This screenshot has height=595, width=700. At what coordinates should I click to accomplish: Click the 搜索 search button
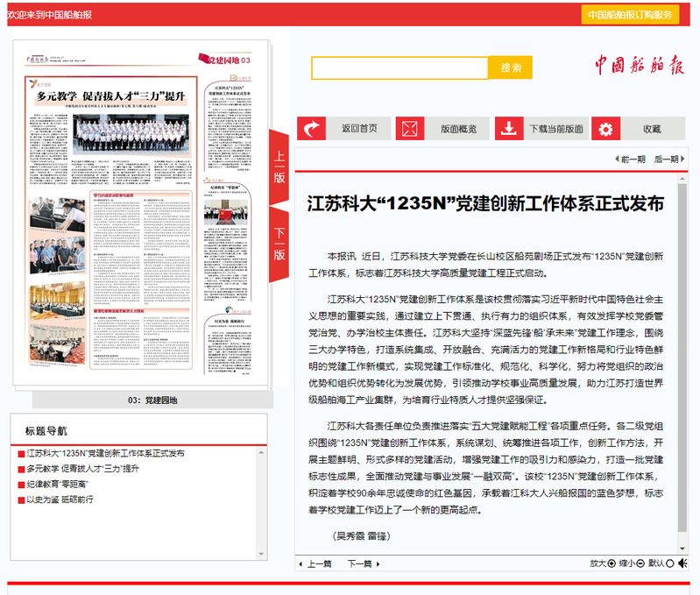(511, 68)
